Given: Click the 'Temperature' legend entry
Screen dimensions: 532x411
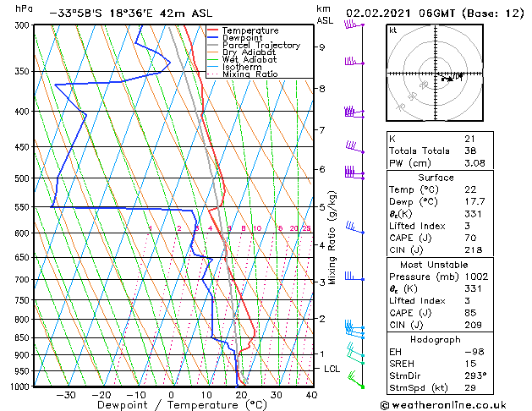Looking at the screenshot, I should coord(250,30).
